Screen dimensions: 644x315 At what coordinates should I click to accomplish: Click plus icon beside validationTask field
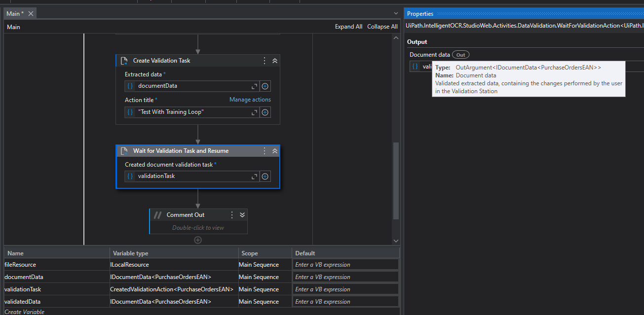point(265,176)
